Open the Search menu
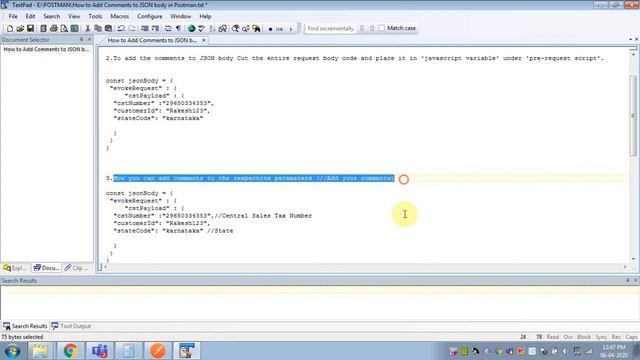The image size is (640, 360). [51, 16]
